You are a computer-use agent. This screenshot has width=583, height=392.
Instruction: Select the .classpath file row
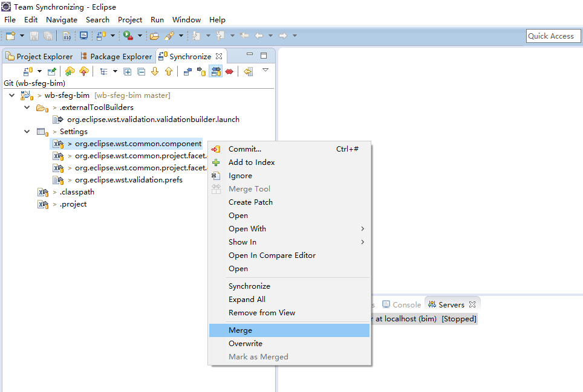66,192
